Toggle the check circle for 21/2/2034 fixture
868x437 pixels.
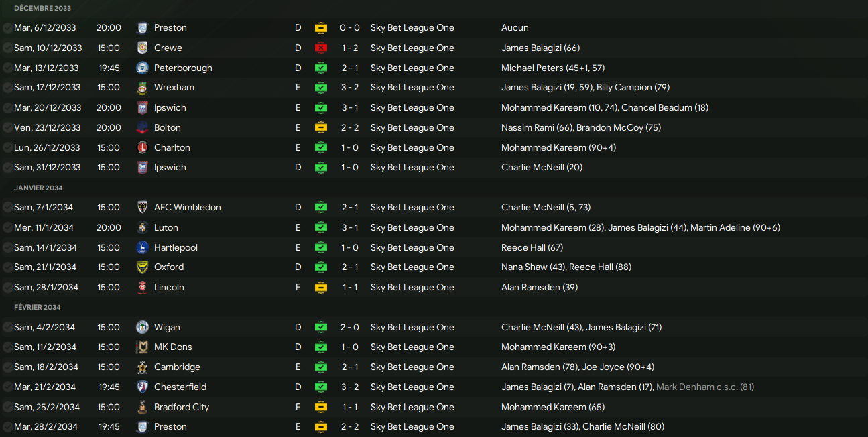(x=7, y=387)
